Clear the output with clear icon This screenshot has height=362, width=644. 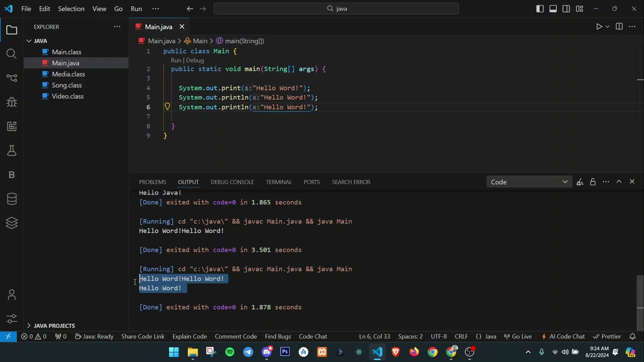click(x=580, y=182)
